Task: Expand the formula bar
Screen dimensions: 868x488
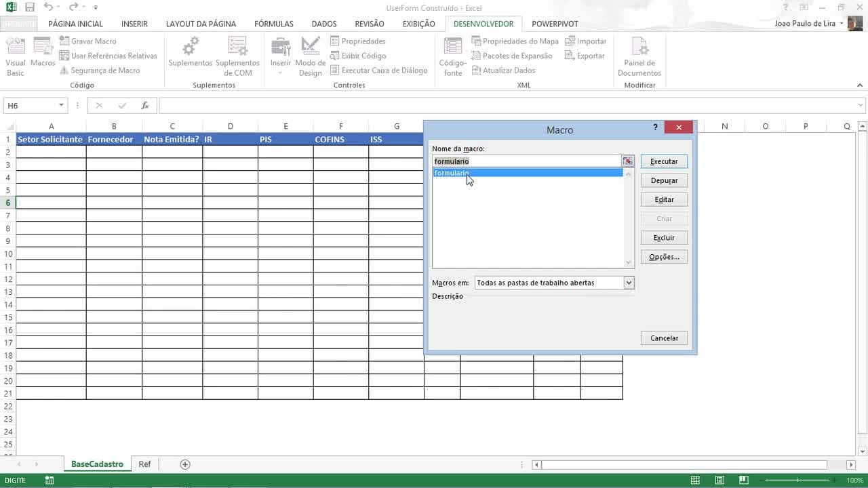Action: (x=861, y=106)
